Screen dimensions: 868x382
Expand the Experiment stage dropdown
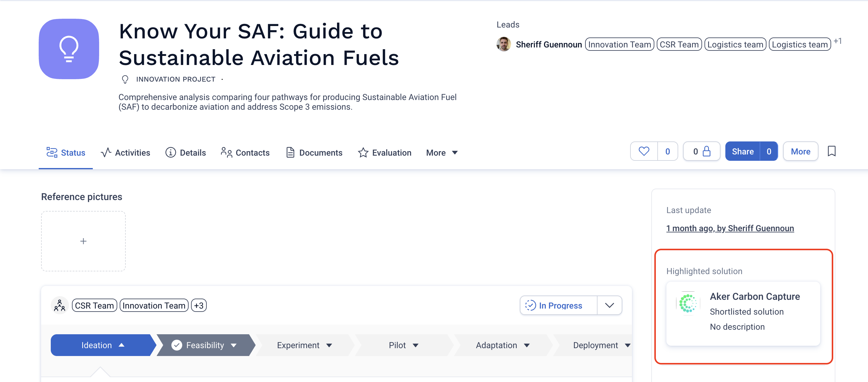329,345
